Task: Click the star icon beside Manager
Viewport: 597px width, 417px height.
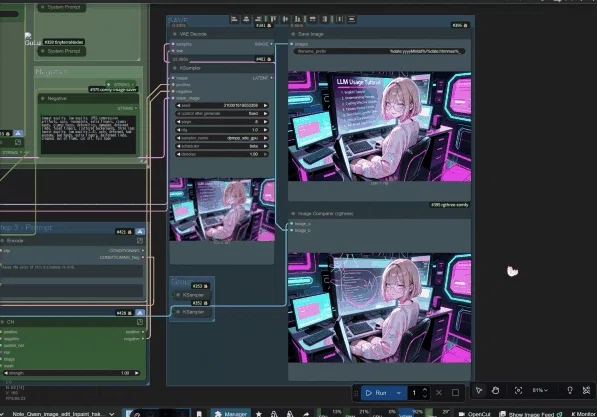Action: click(259, 414)
